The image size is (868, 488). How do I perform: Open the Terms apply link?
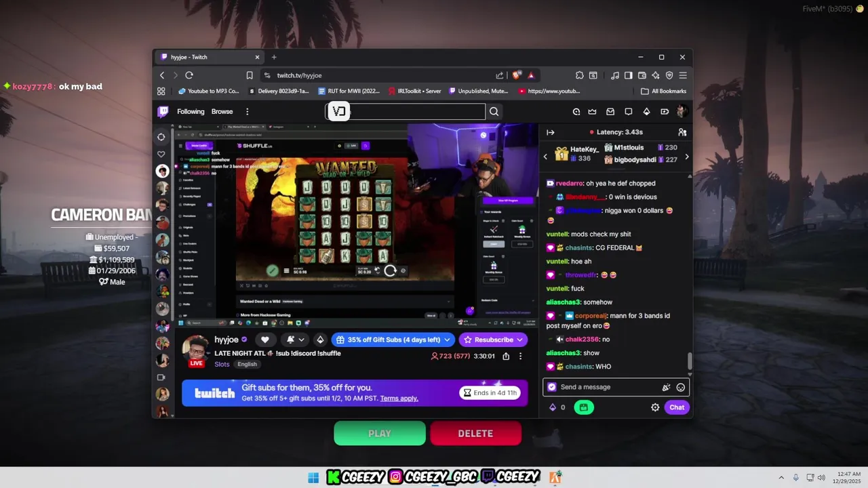pyautogui.click(x=399, y=398)
